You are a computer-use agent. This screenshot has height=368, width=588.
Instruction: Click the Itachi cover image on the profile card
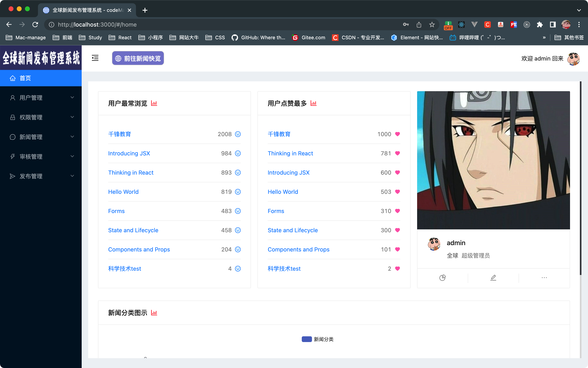493,160
